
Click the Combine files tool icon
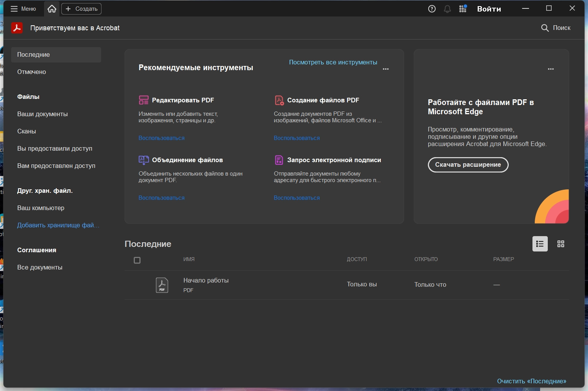pyautogui.click(x=144, y=160)
